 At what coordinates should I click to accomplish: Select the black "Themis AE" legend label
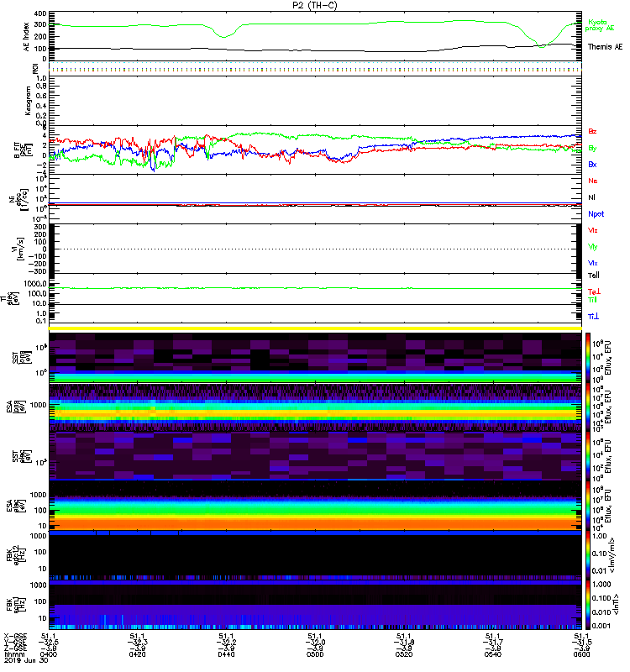click(605, 47)
